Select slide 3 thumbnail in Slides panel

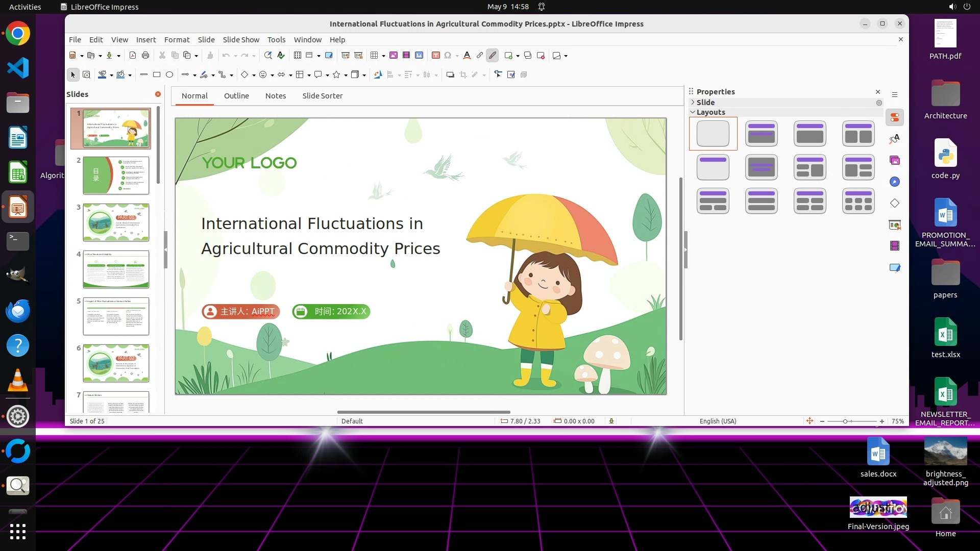pos(116,222)
